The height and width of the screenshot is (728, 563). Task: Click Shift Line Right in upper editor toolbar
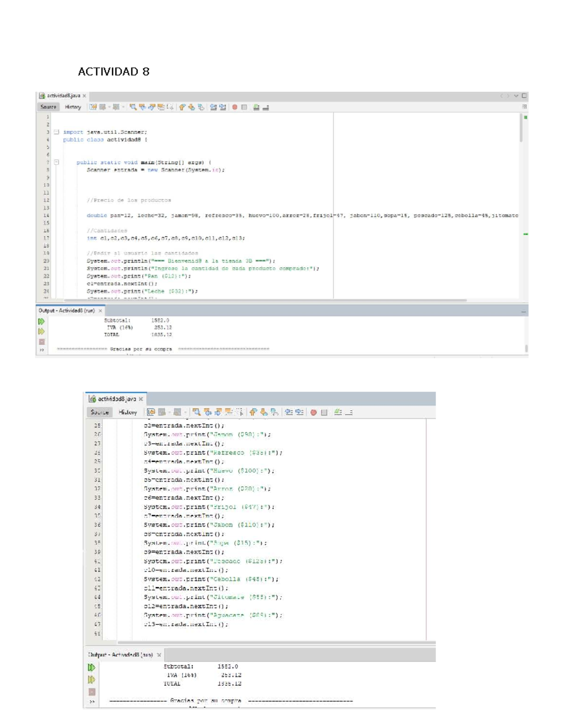tap(222, 107)
